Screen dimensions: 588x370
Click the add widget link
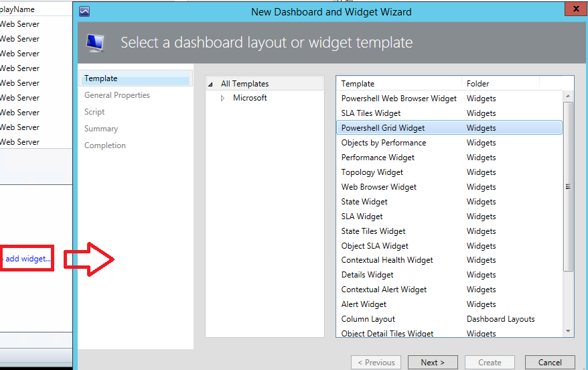pos(27,259)
